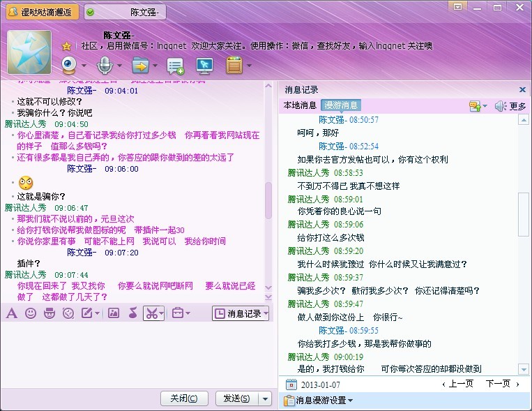The height and width of the screenshot is (411, 532).
Task: Click the screenshot scissors icon
Action: pyautogui.click(x=151, y=313)
